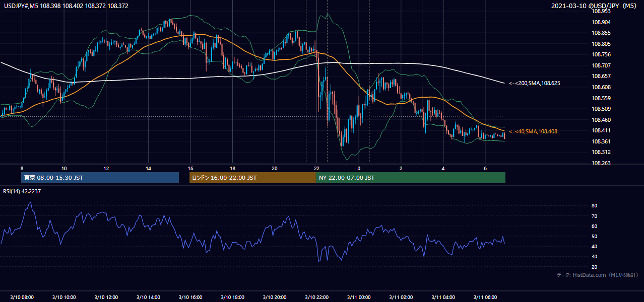Click price axis value 108.608
This screenshot has height=302, width=644.
602,87
